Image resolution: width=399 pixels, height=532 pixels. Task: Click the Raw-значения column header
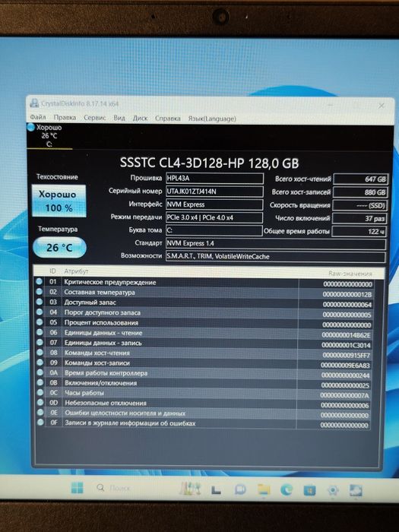point(350,274)
